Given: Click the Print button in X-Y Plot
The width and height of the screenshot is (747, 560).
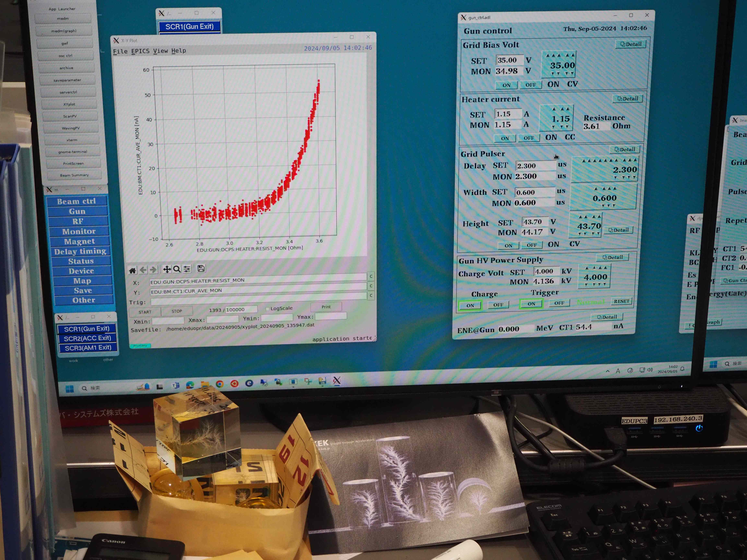Looking at the screenshot, I should pos(326,307).
